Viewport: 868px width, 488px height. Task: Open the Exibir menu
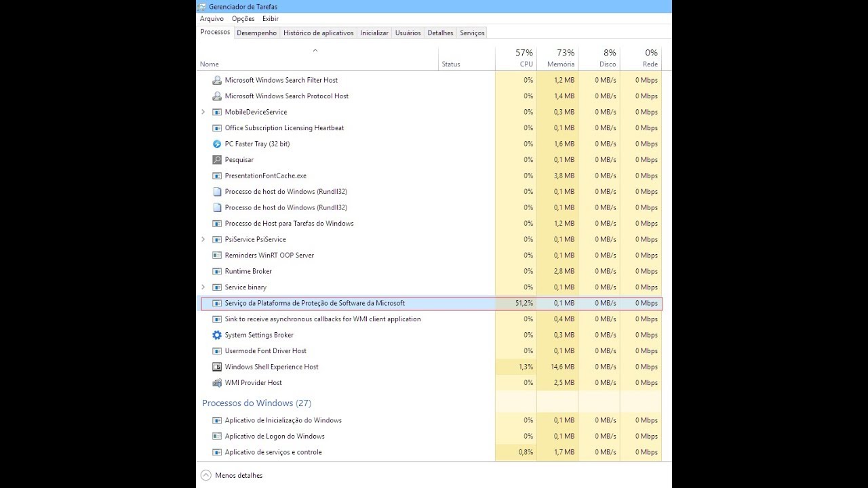[x=271, y=19]
